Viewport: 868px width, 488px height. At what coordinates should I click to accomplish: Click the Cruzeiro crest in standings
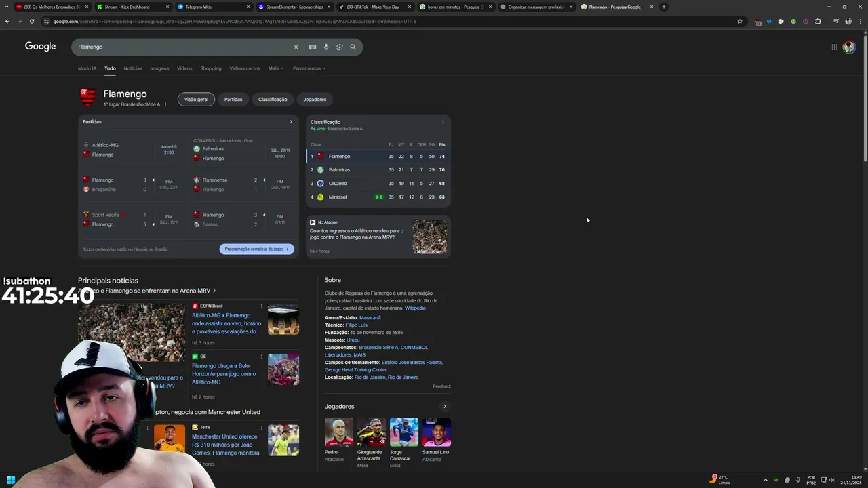pos(321,184)
